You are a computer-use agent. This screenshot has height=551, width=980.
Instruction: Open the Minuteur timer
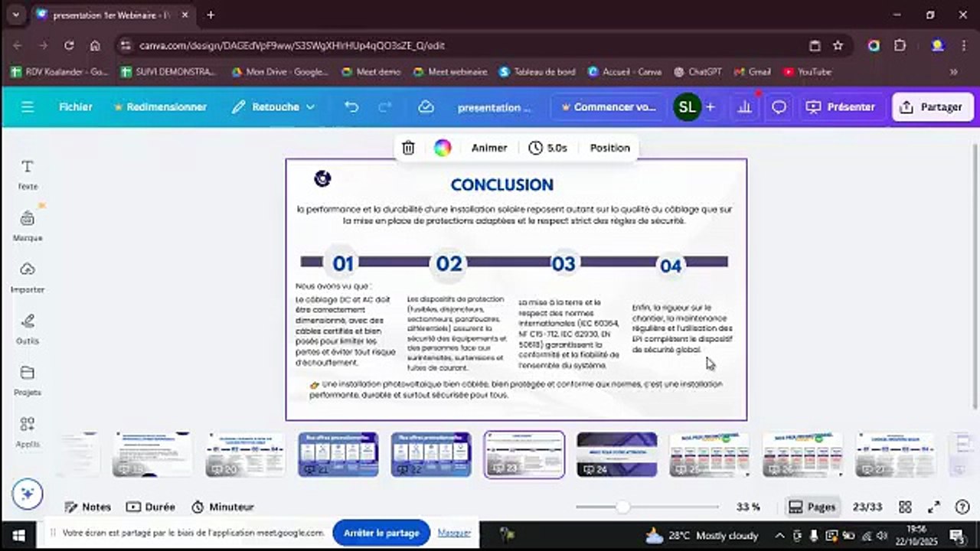pyautogui.click(x=222, y=507)
